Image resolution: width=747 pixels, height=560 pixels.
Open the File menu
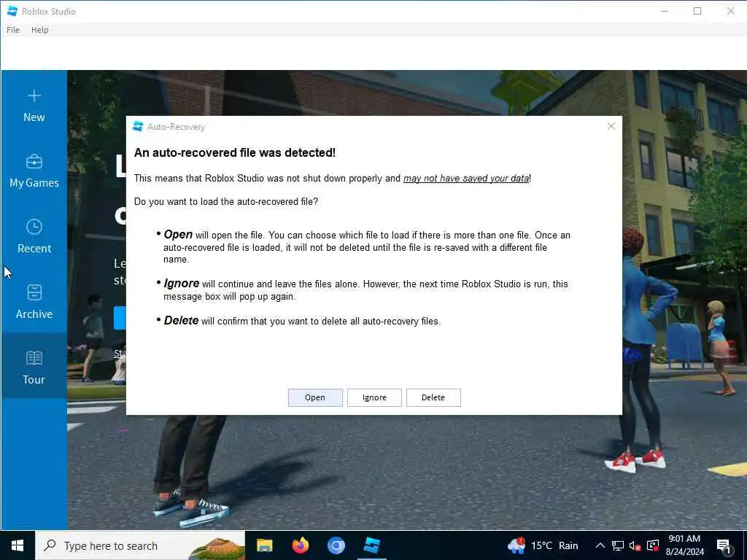(x=13, y=29)
